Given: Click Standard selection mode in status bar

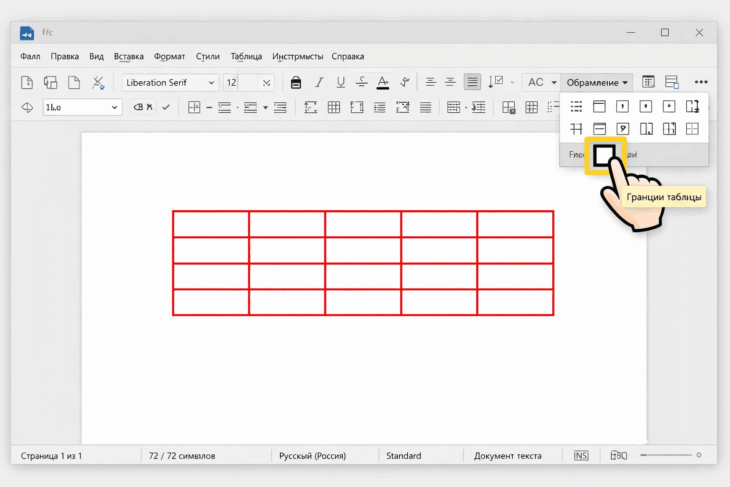Looking at the screenshot, I should tap(404, 456).
